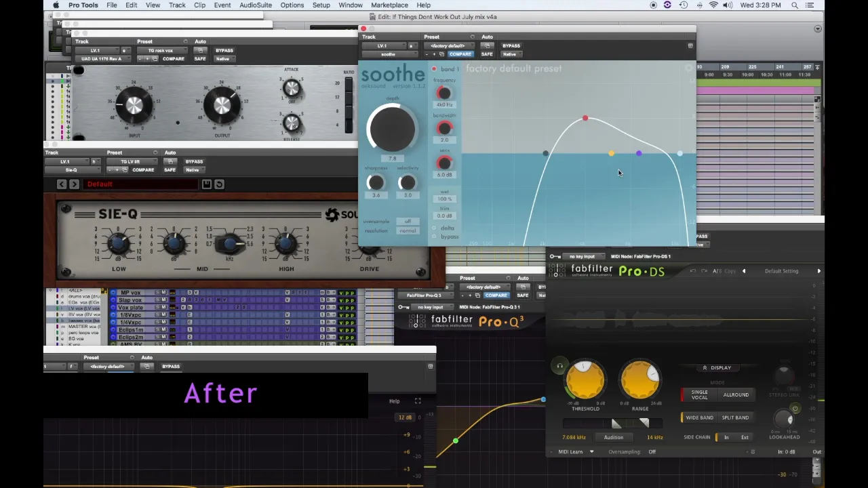Viewport: 868px width, 488px height.
Task: Click the Sie-Q save preset floppy icon
Action: tap(206, 184)
